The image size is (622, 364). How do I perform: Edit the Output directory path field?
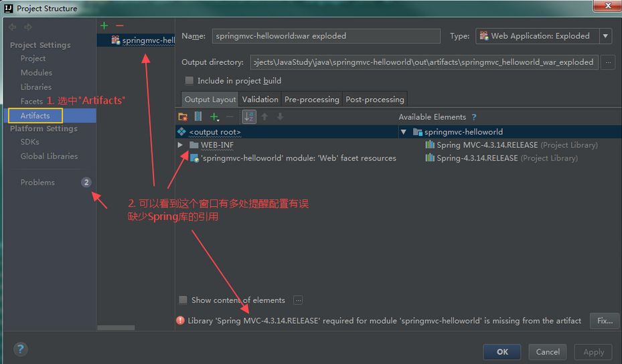tap(424, 62)
